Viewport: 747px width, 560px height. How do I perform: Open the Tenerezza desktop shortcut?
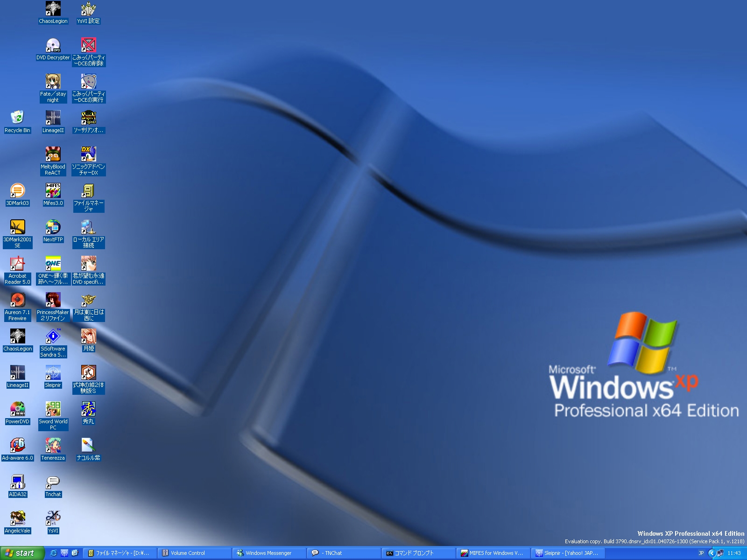click(53, 446)
